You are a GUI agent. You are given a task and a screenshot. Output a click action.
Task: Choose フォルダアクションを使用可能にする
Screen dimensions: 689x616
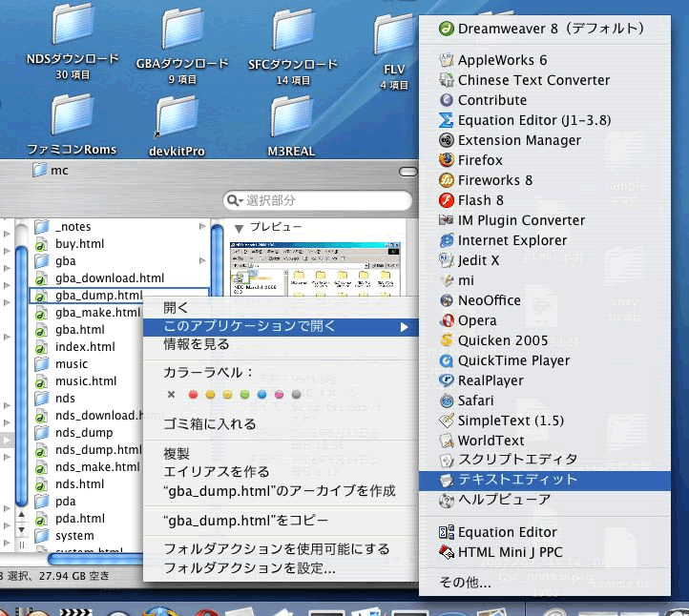point(281,549)
